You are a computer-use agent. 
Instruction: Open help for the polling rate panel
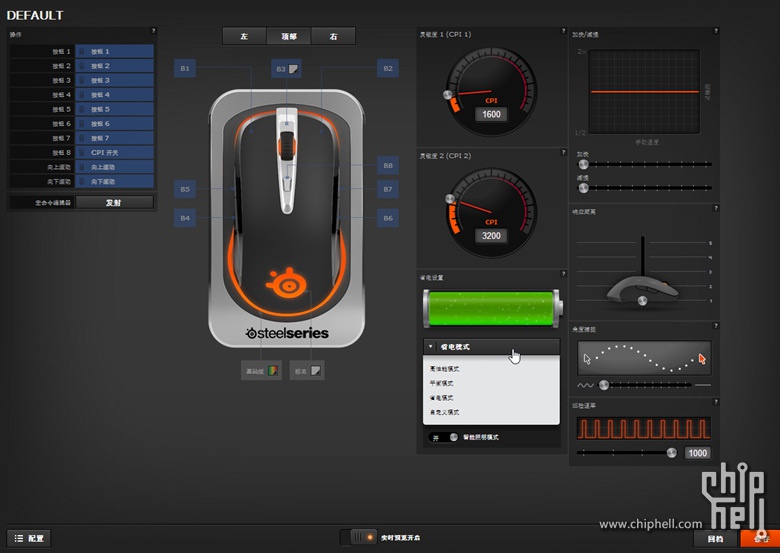point(716,402)
